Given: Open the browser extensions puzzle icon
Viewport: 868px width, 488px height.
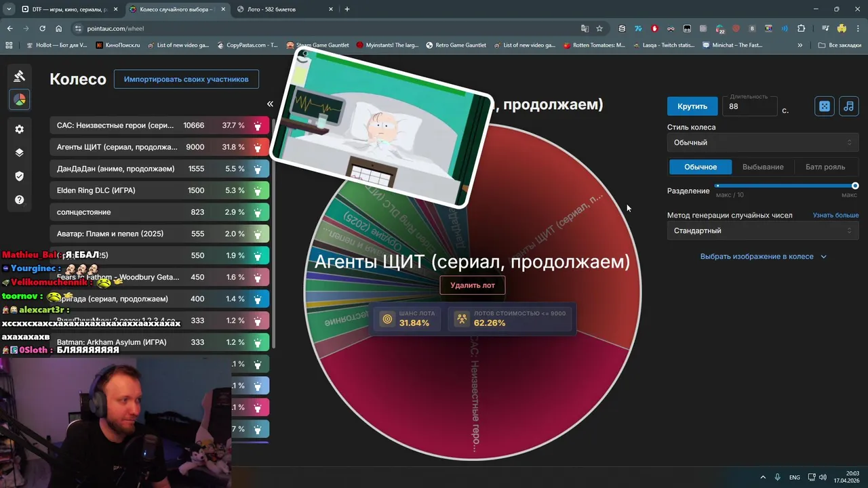Looking at the screenshot, I should (x=801, y=28).
